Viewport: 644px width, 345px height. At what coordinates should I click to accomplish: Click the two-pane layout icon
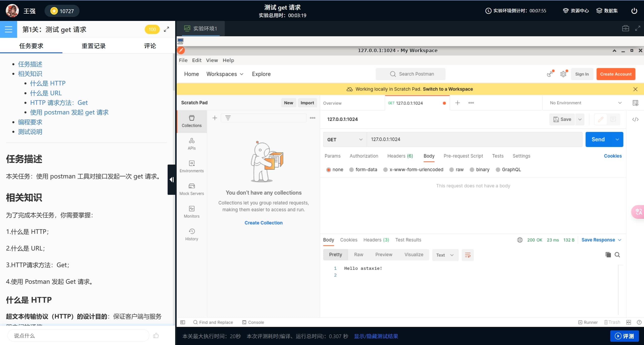click(x=628, y=322)
